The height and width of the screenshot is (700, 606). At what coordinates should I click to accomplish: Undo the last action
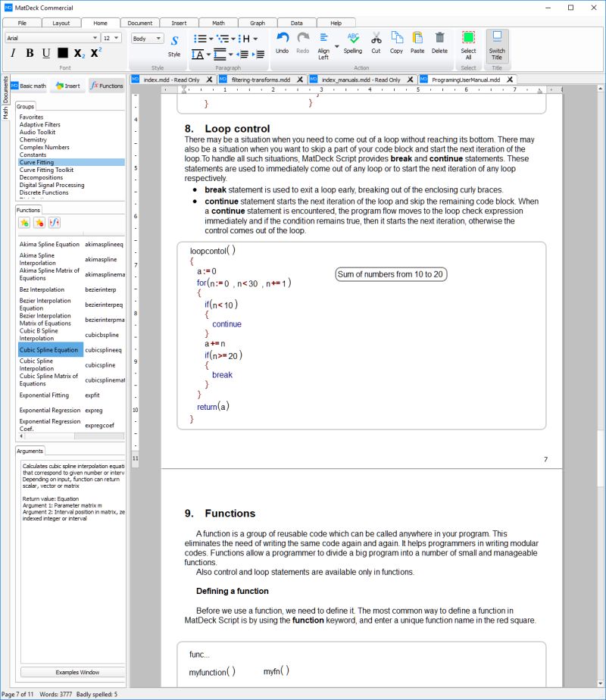click(282, 43)
